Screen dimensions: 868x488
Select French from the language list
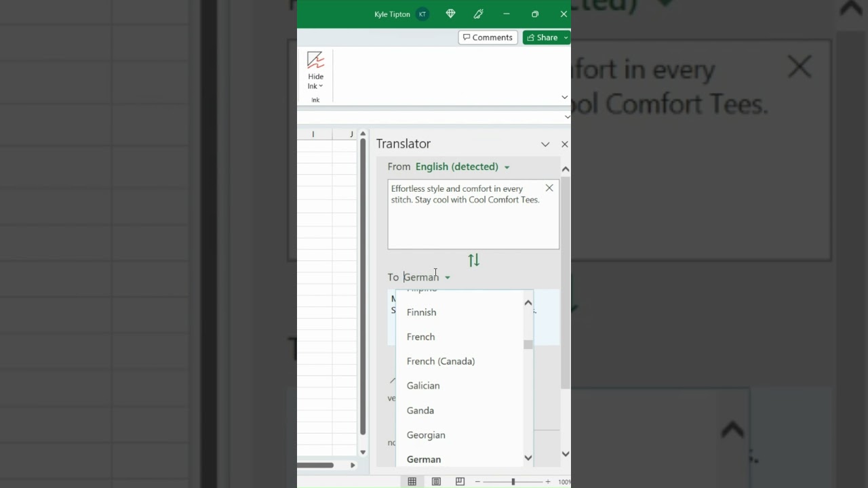(420, 337)
